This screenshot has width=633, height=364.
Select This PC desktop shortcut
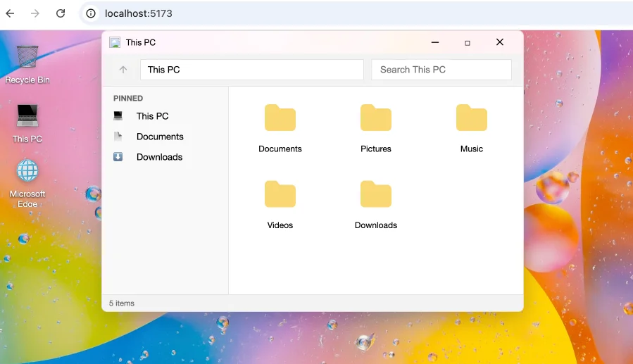[x=27, y=116]
